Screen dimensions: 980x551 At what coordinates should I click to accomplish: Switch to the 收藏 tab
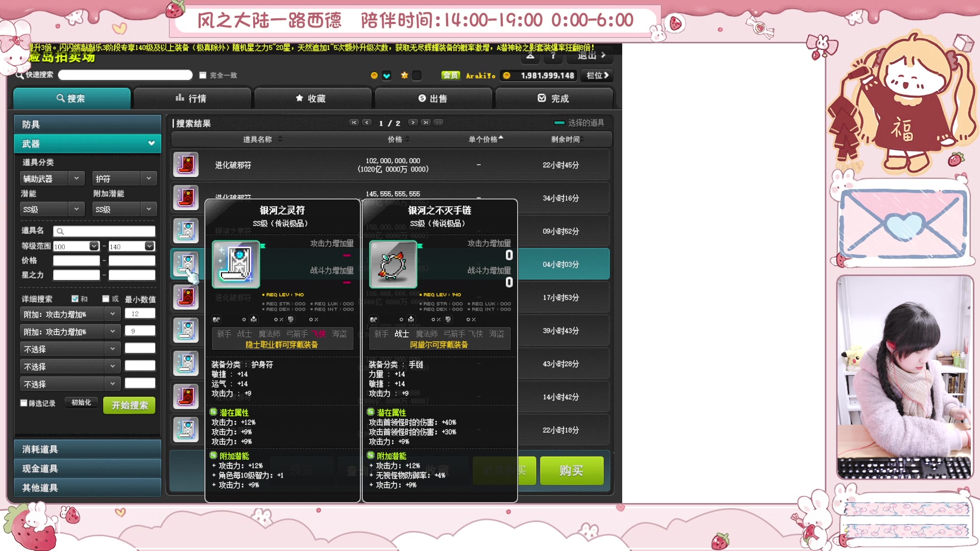(312, 98)
